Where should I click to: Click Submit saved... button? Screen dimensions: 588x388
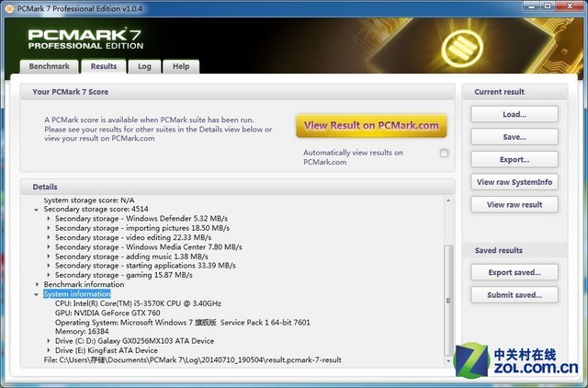point(514,295)
